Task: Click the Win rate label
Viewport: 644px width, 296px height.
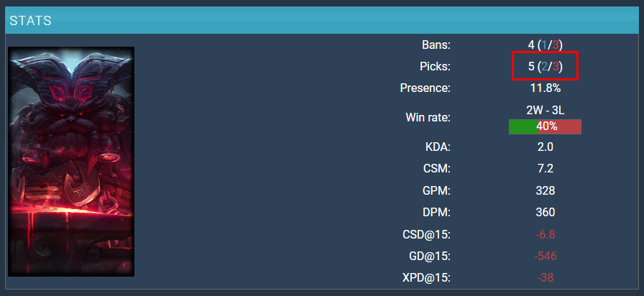Action: click(x=428, y=117)
